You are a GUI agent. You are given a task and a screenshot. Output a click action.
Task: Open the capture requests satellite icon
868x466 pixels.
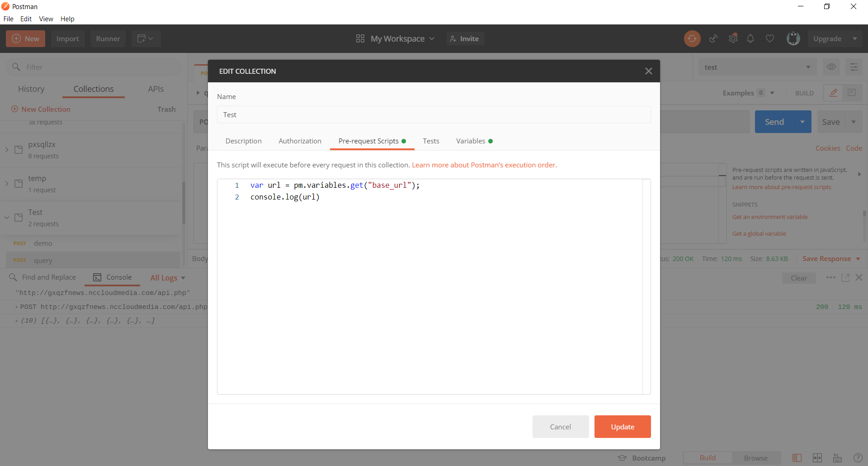(714, 39)
